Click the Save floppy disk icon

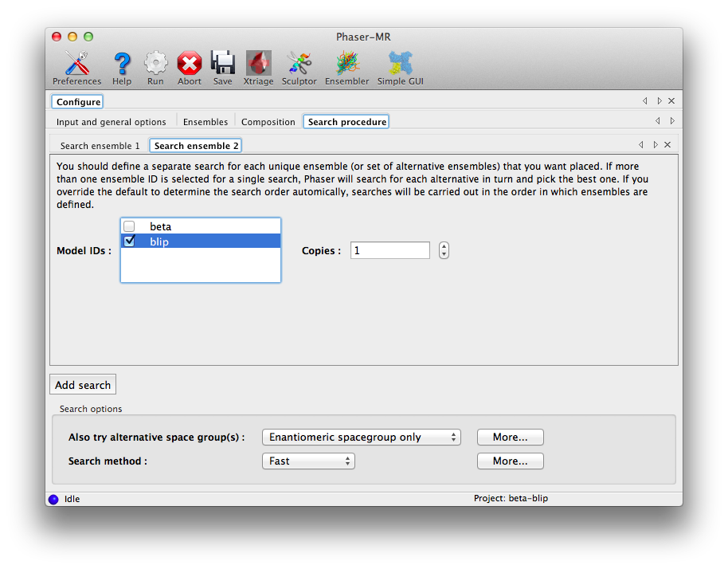coord(223,65)
